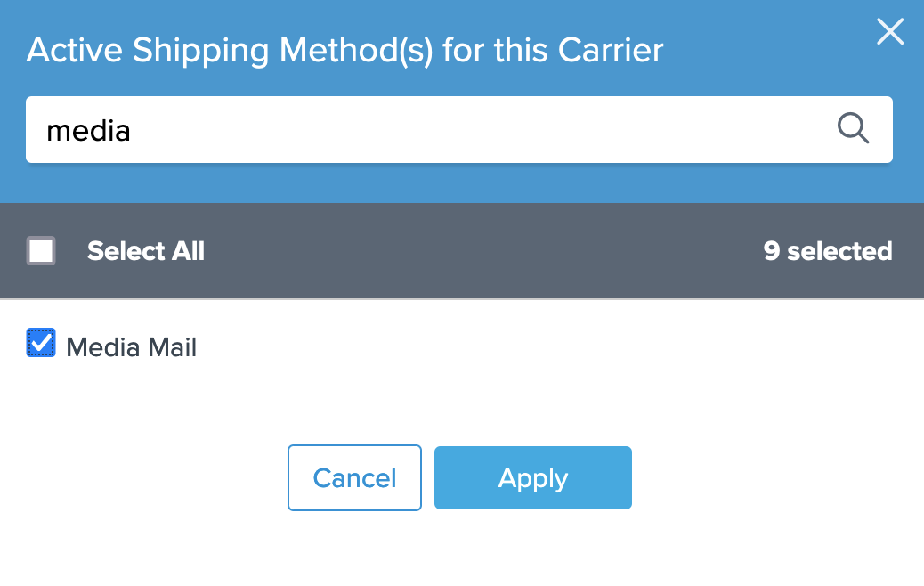The width and height of the screenshot is (924, 586).
Task: Close the shipping methods dialog
Action: [x=890, y=32]
